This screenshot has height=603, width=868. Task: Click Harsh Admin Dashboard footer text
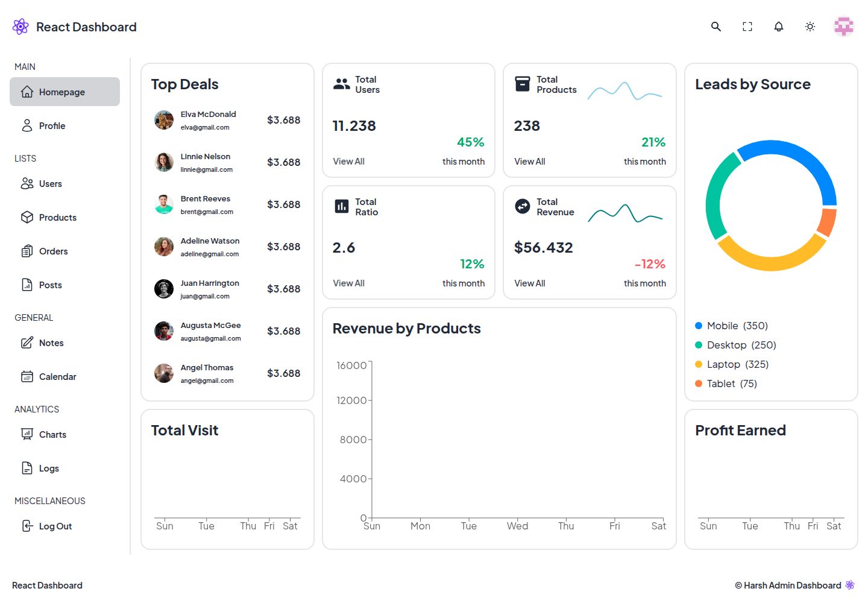pos(788,586)
